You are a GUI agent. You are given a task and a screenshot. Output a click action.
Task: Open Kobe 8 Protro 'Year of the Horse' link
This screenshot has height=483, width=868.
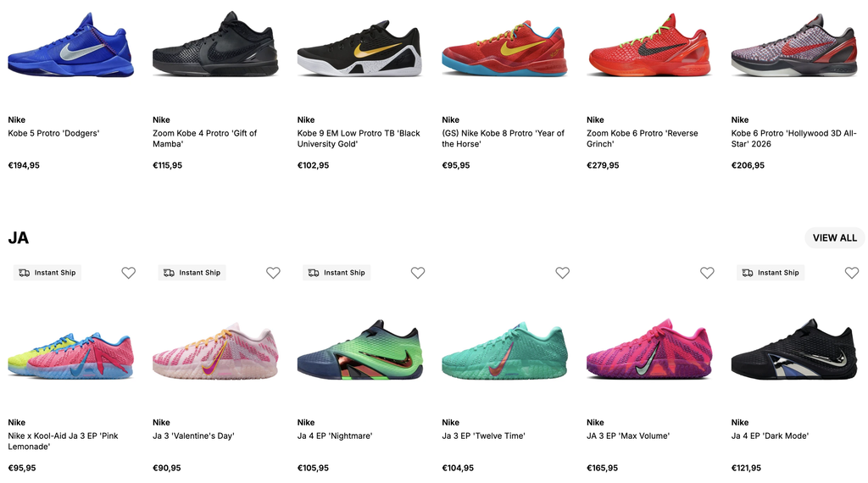coord(504,138)
